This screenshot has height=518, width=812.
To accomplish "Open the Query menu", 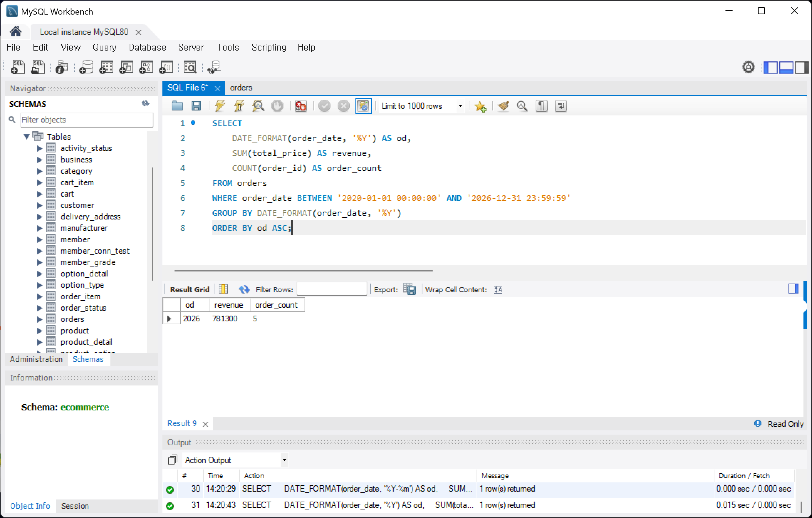I will pyautogui.click(x=104, y=47).
